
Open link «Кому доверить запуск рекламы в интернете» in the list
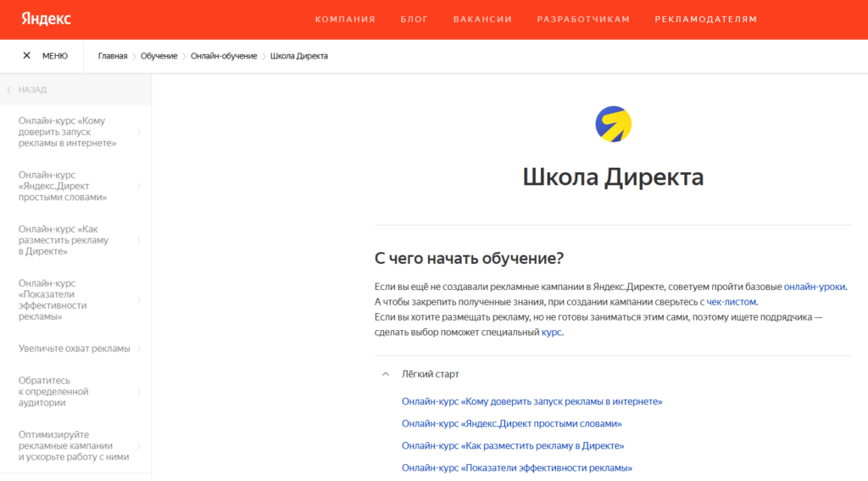[x=532, y=401]
